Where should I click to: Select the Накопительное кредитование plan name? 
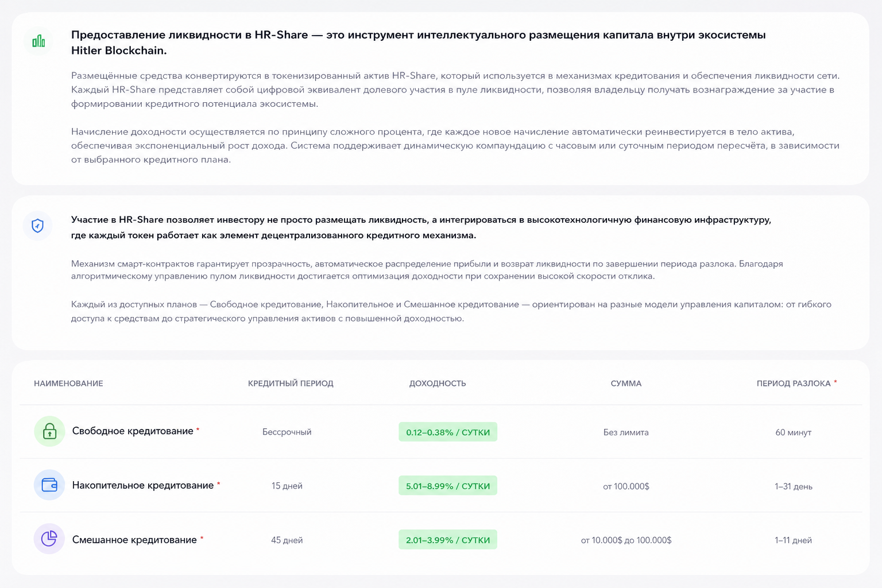click(x=143, y=485)
